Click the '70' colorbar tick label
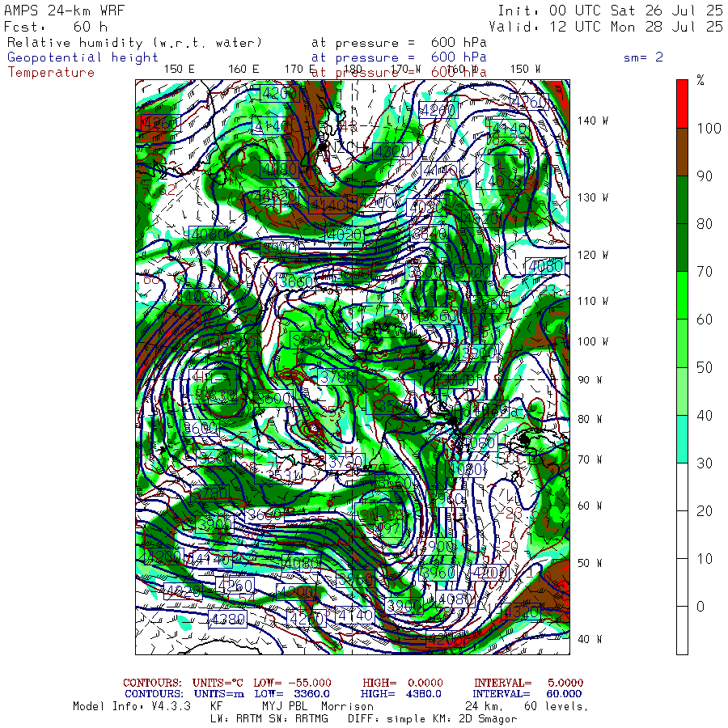 [705, 272]
